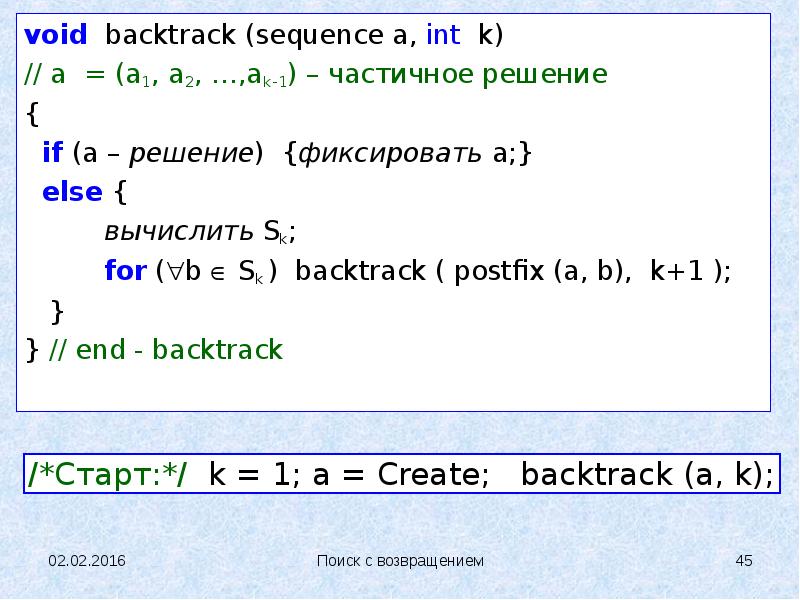Click the "else" keyword
Image resolution: width=800 pixels, height=600 pixels.
click(72, 192)
